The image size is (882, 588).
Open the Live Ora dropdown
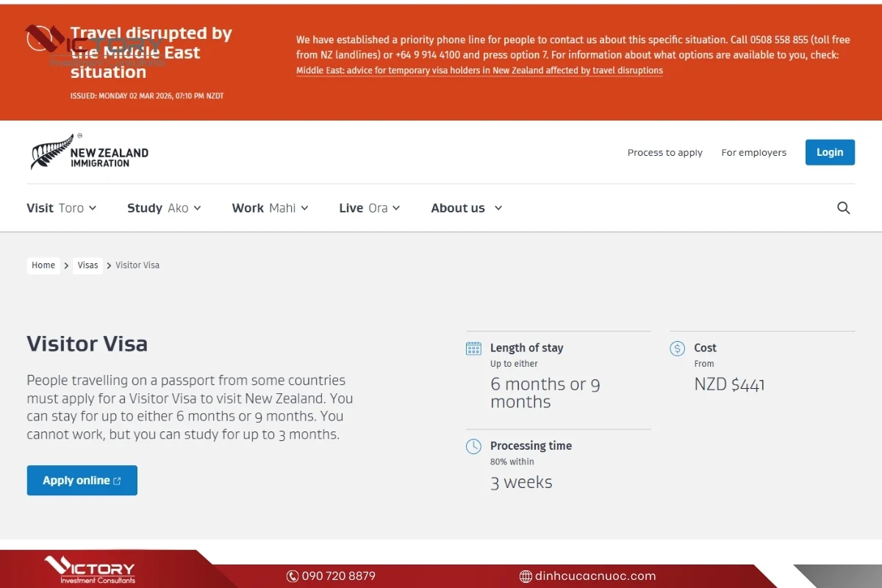tap(369, 208)
